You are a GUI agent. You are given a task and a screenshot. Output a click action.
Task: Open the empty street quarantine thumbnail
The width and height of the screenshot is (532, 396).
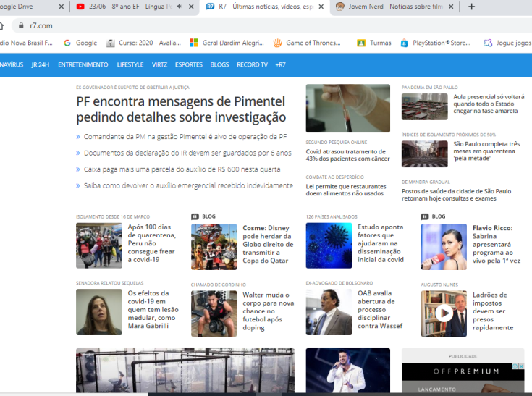click(424, 154)
